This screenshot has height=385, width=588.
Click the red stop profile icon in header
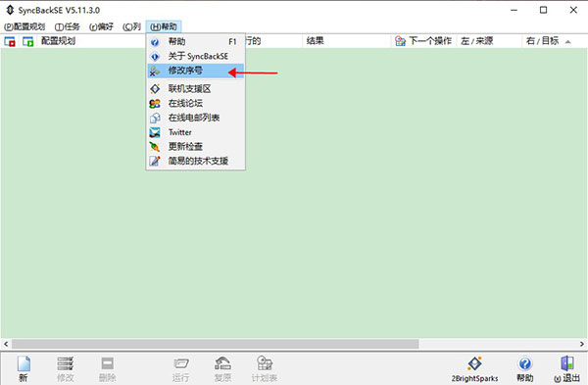tap(10, 41)
